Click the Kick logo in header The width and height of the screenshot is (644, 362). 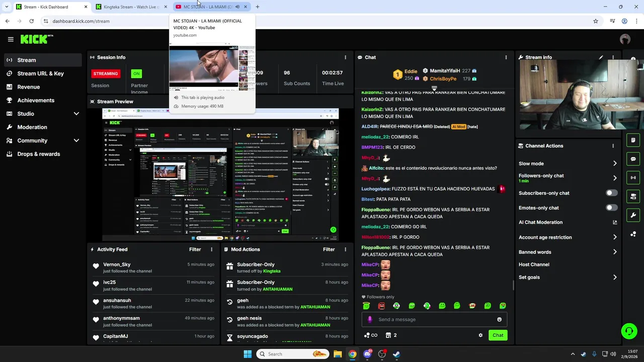(36, 39)
